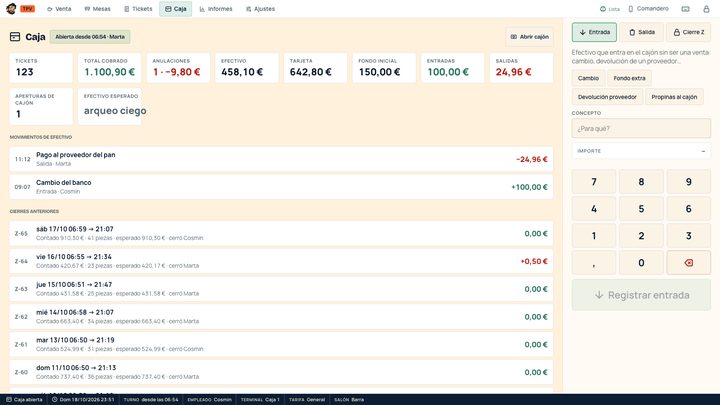Focus the Concepto ¿Para qué? field
Image resolution: width=720 pixels, height=405 pixels.
pos(641,129)
